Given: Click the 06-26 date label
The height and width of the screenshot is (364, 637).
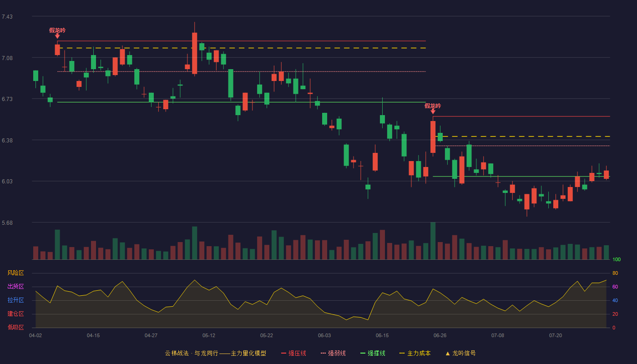Looking at the screenshot, I should pos(440,335).
